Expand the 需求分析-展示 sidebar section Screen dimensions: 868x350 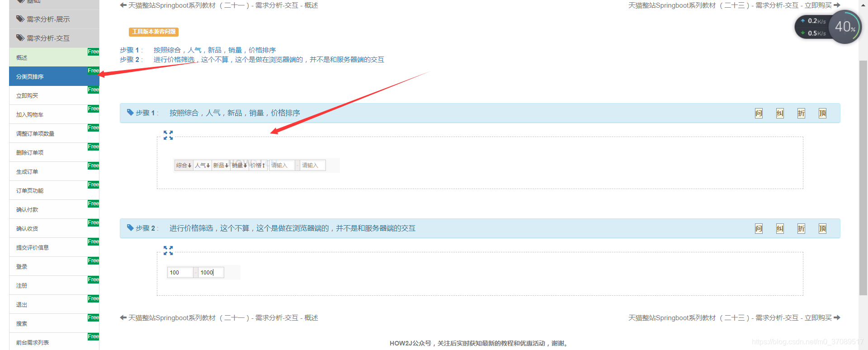click(54, 19)
